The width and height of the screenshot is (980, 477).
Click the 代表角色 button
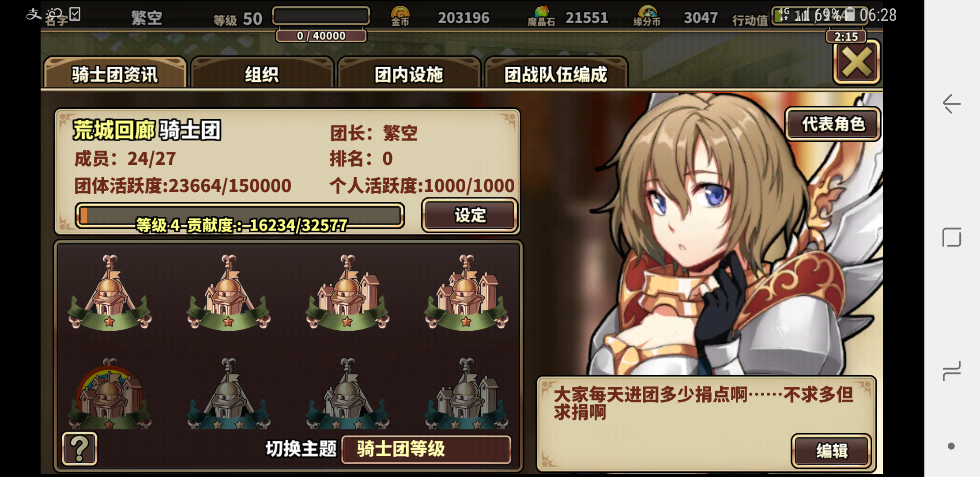tap(833, 124)
